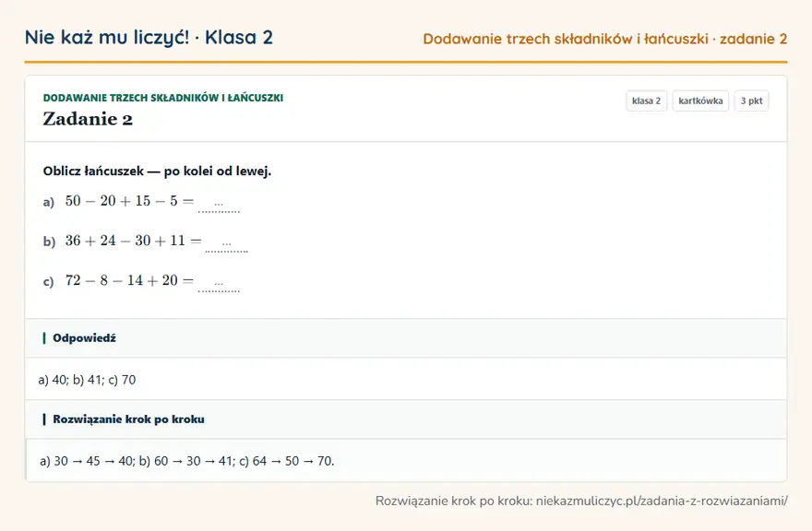Click green 'DODAWANIE TRZECH SKŁADNIKÓW I ŁAŃCUSZKI' category label

(x=163, y=98)
